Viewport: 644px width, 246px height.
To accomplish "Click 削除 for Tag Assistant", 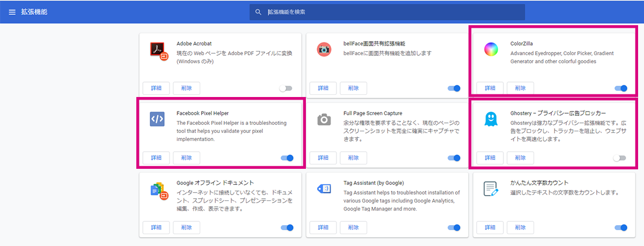I will click(354, 228).
